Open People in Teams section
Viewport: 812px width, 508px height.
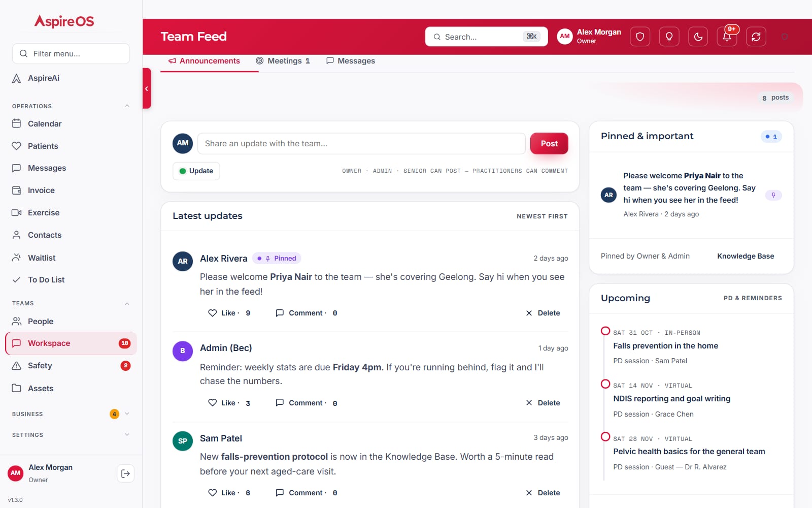tap(71, 321)
